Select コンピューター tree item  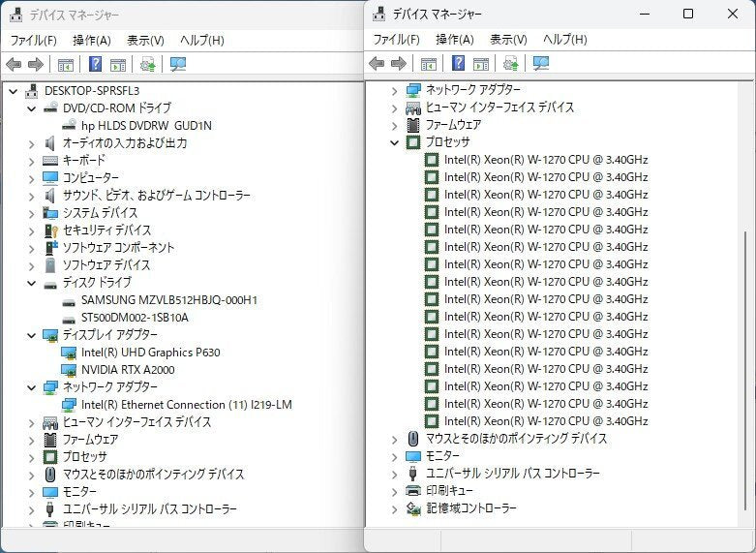(91, 178)
